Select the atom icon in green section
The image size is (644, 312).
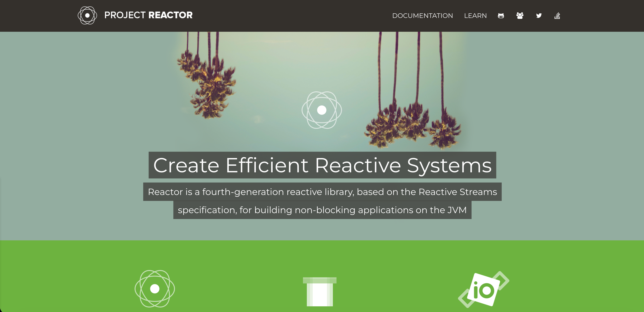pyautogui.click(x=155, y=288)
